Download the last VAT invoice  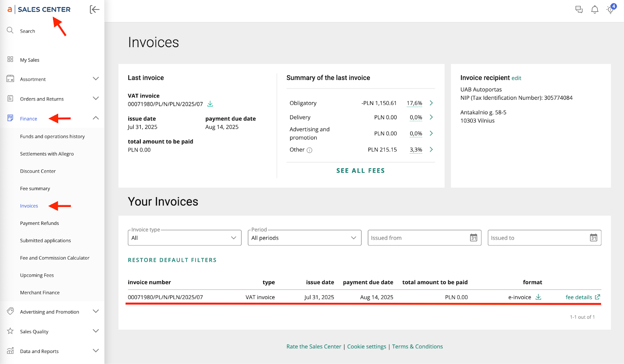tap(210, 104)
